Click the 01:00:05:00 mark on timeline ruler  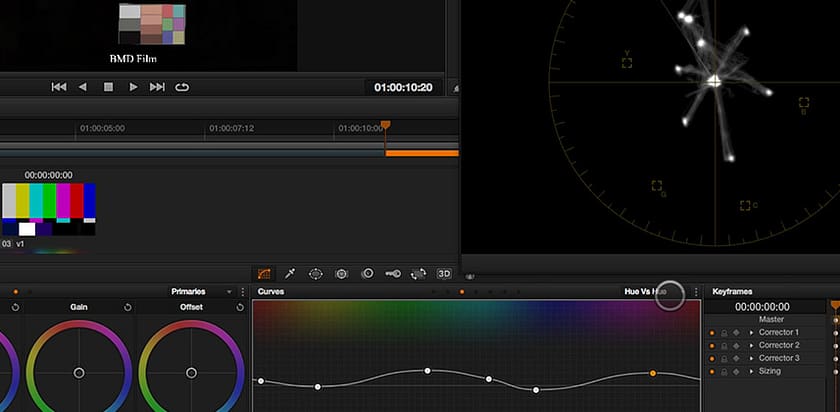click(102, 129)
